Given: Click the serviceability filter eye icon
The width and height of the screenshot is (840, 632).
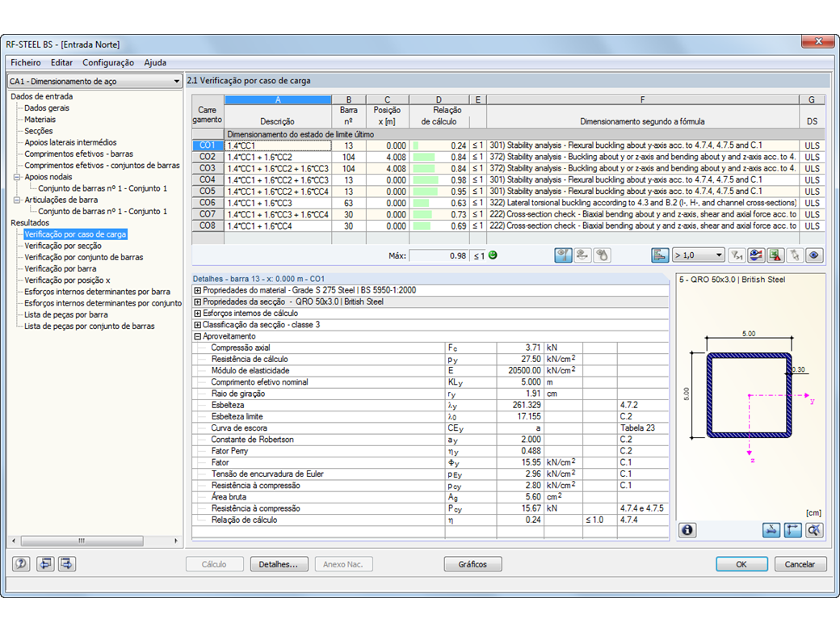Looking at the screenshot, I should tap(582, 255).
